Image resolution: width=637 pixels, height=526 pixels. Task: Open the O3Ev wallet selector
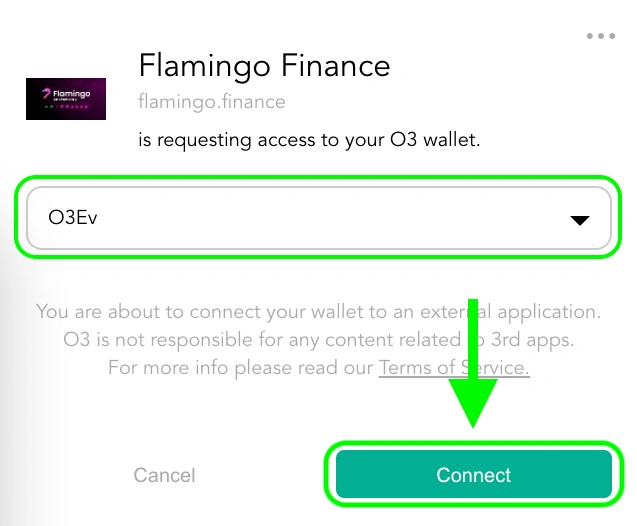point(319,218)
